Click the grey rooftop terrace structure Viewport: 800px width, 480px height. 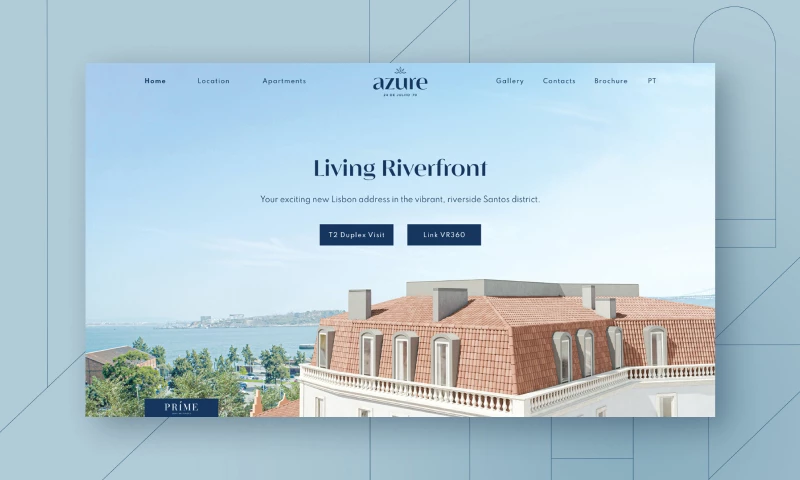click(520, 288)
